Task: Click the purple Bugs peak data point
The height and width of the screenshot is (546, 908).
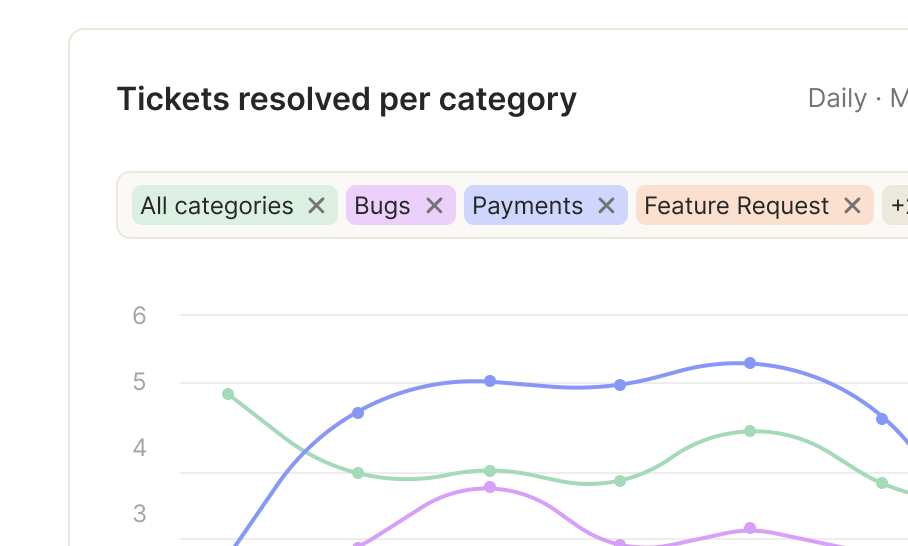Action: coord(490,487)
